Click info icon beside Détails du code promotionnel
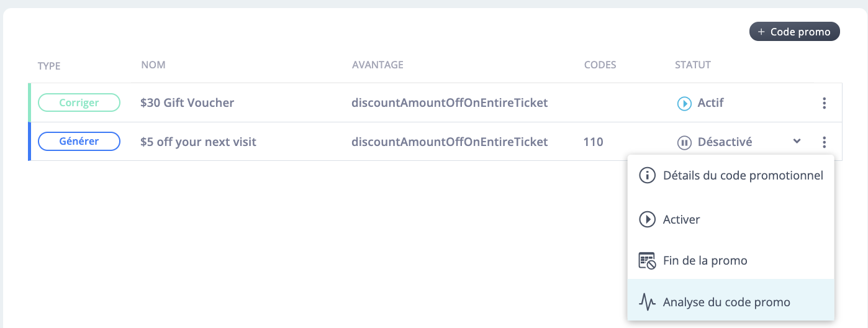The image size is (868, 328). [x=647, y=176]
